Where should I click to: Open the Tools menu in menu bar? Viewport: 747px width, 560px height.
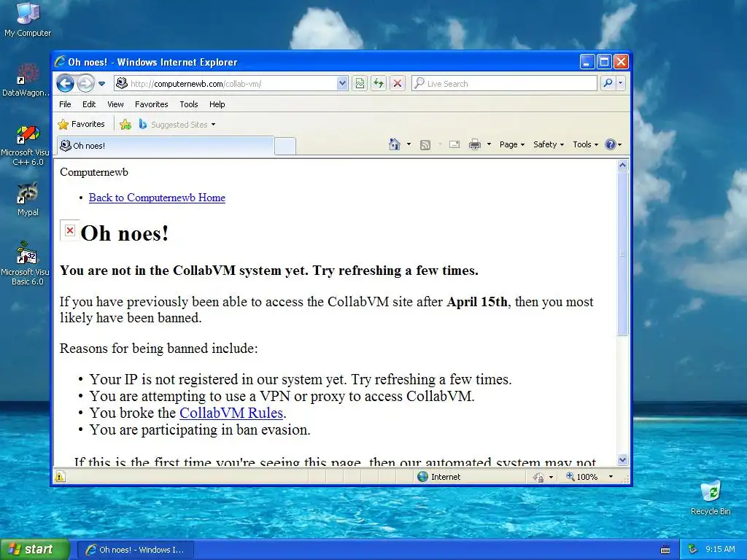pyautogui.click(x=189, y=104)
